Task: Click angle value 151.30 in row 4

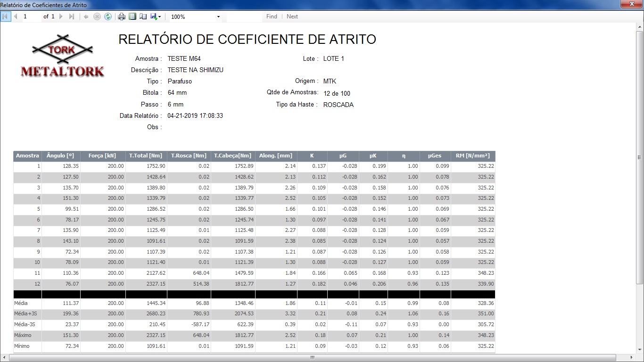Action: pos(71,198)
